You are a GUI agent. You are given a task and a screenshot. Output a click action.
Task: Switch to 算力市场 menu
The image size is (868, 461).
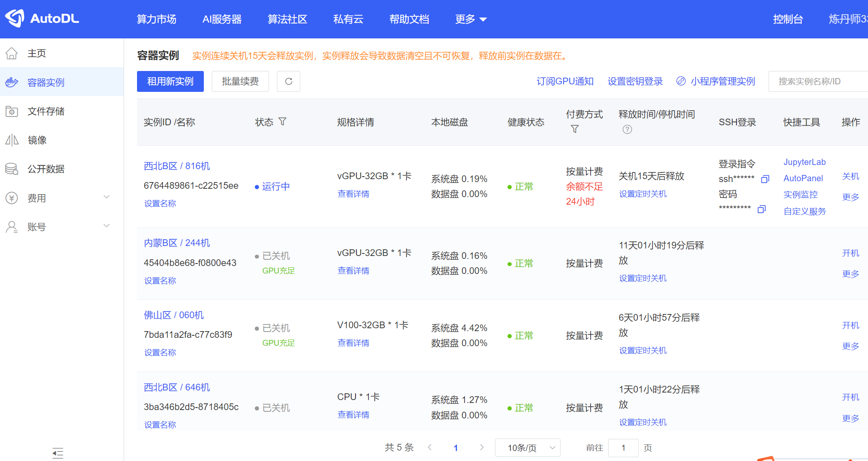point(156,19)
